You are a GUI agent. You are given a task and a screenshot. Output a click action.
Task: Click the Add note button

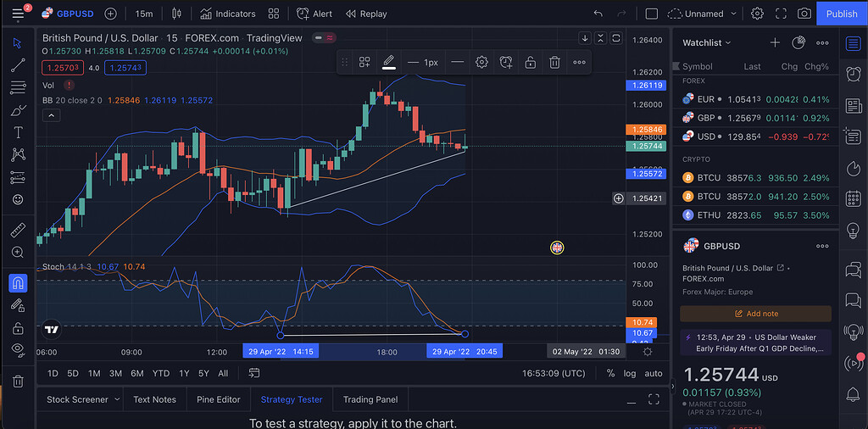point(754,314)
